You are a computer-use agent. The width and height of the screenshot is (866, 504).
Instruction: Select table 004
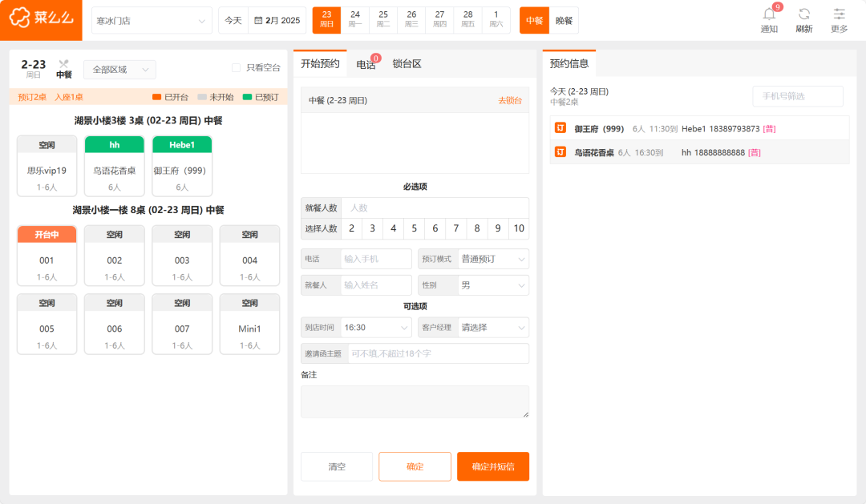coord(249,256)
